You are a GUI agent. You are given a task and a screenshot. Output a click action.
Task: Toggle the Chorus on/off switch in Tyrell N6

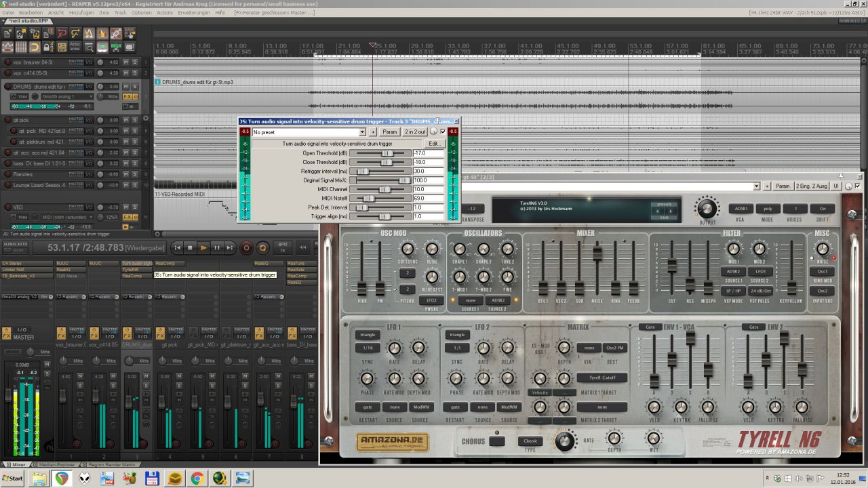(x=497, y=441)
